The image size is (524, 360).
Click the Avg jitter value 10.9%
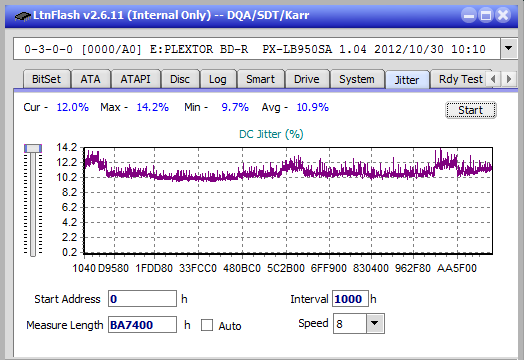pos(312,107)
